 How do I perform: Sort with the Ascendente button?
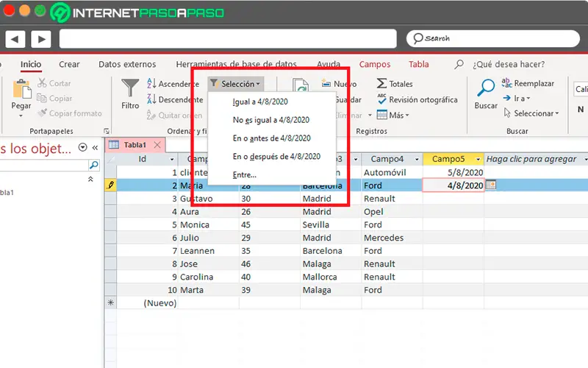point(173,84)
